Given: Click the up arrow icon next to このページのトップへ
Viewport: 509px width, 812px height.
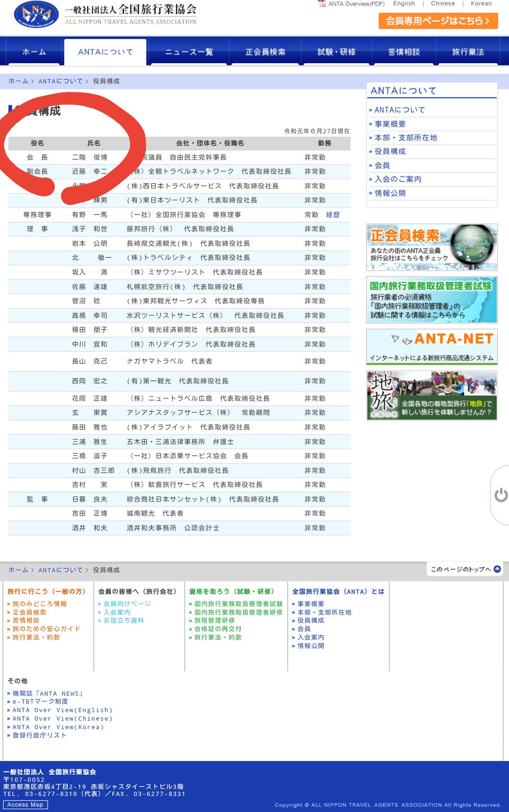Looking at the screenshot, I should click(497, 569).
